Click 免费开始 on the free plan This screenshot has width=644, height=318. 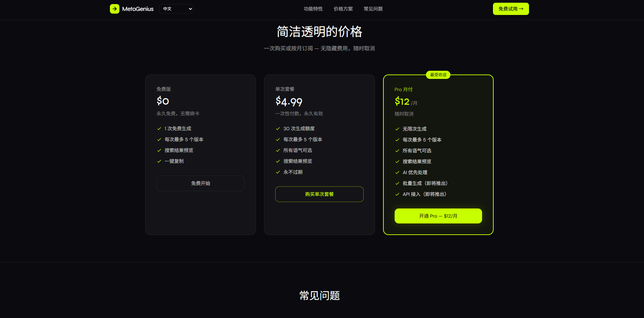click(x=200, y=183)
